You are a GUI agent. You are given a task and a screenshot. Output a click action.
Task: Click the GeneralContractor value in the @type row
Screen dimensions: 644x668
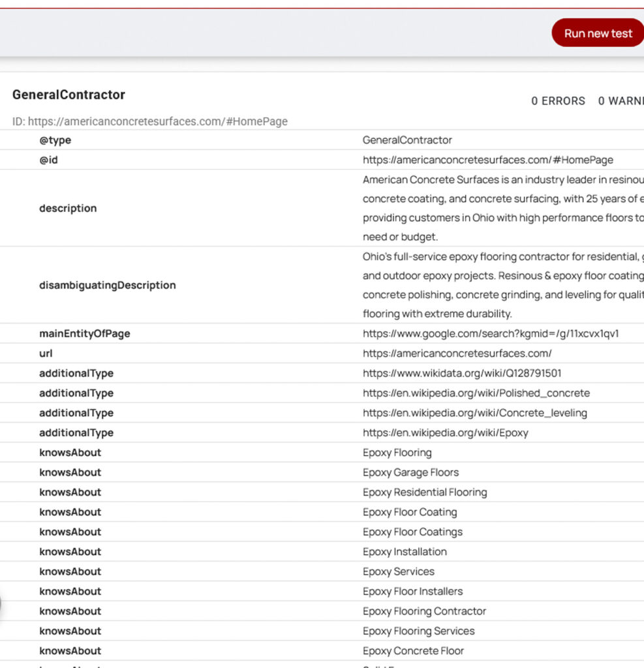[407, 140]
